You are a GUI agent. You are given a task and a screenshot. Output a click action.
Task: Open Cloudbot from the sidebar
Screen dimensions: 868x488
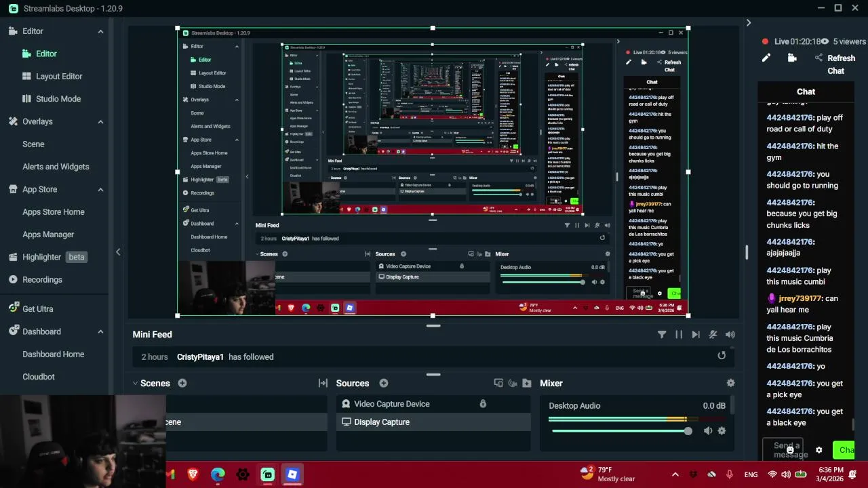coord(39,376)
